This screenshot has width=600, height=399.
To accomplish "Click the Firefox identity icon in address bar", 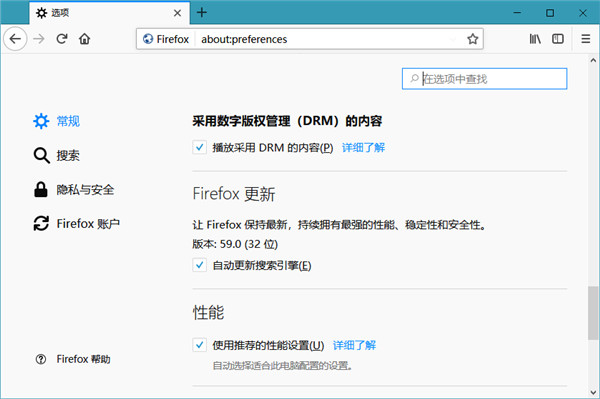I will point(148,39).
